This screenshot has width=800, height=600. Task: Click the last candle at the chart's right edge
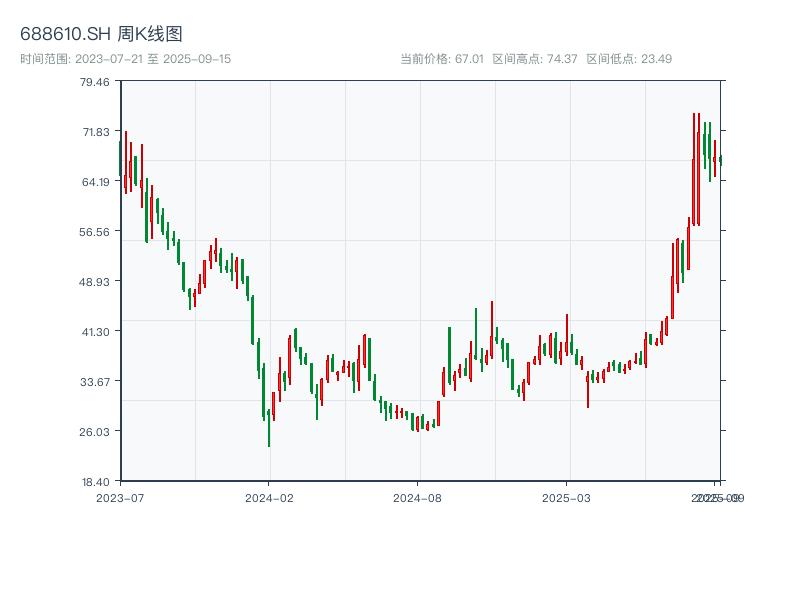pyautogui.click(x=720, y=160)
